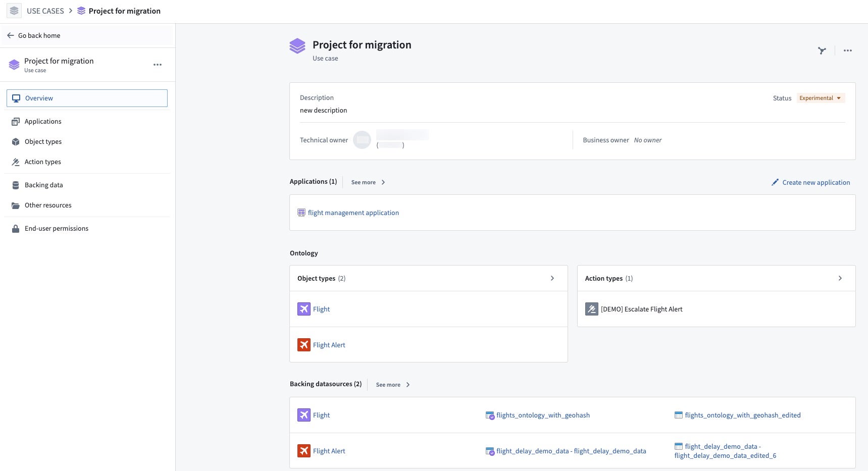The image size is (868, 471).
Task: Click the branching graph icon near top right
Action: click(822, 50)
